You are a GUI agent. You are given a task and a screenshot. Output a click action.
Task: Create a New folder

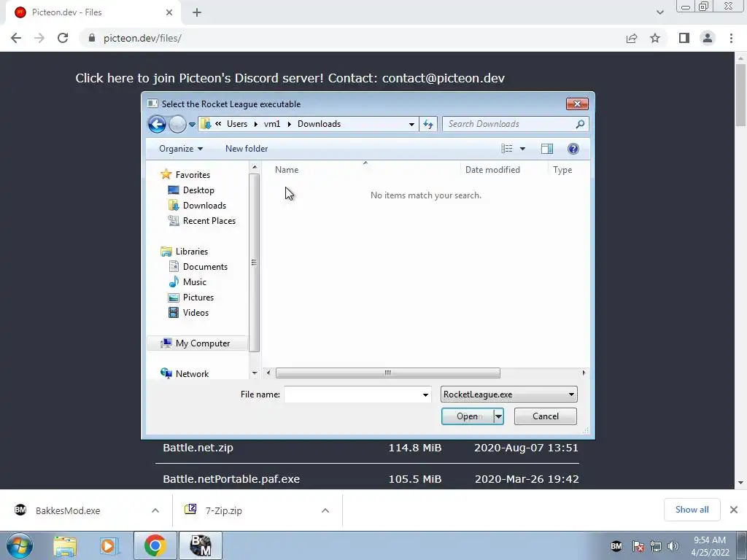(x=247, y=149)
